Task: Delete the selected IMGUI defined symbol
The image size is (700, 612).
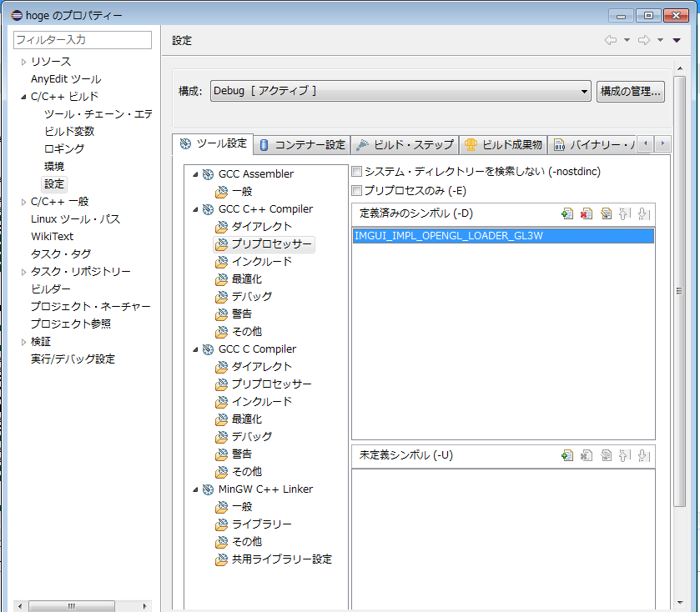Action: (587, 213)
